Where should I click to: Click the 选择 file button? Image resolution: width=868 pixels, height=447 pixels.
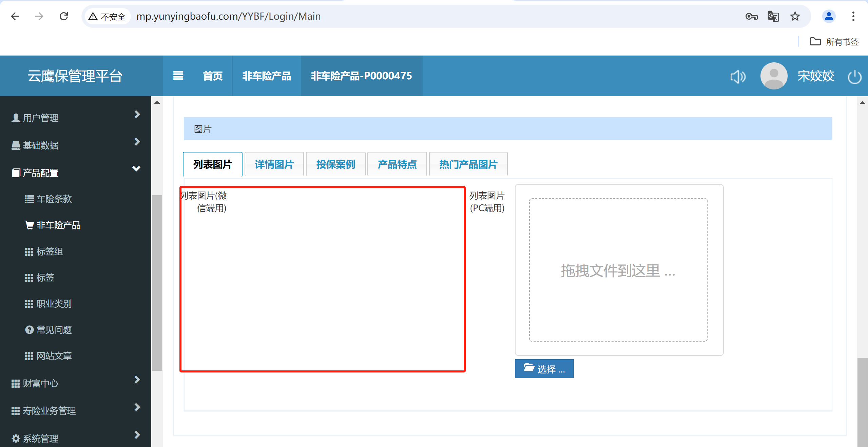pos(544,369)
